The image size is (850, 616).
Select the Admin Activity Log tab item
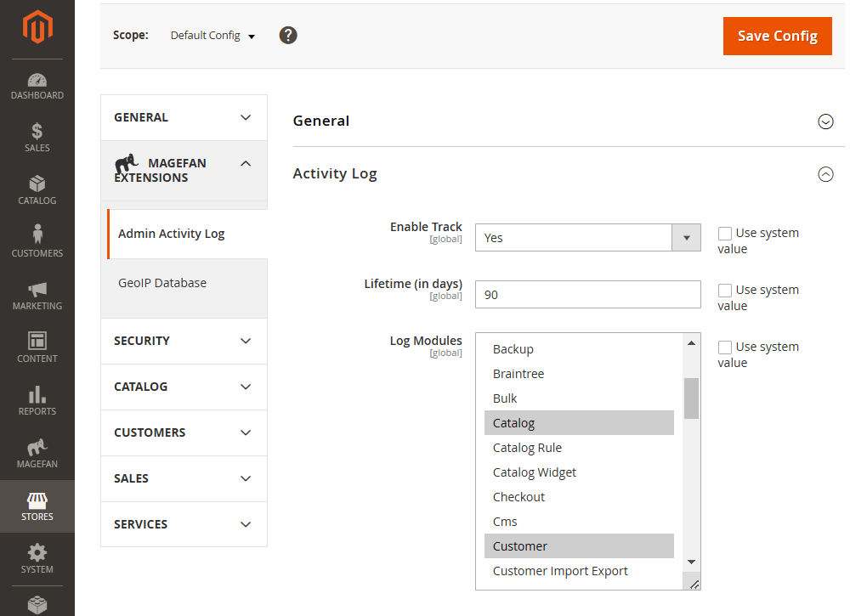pos(188,234)
